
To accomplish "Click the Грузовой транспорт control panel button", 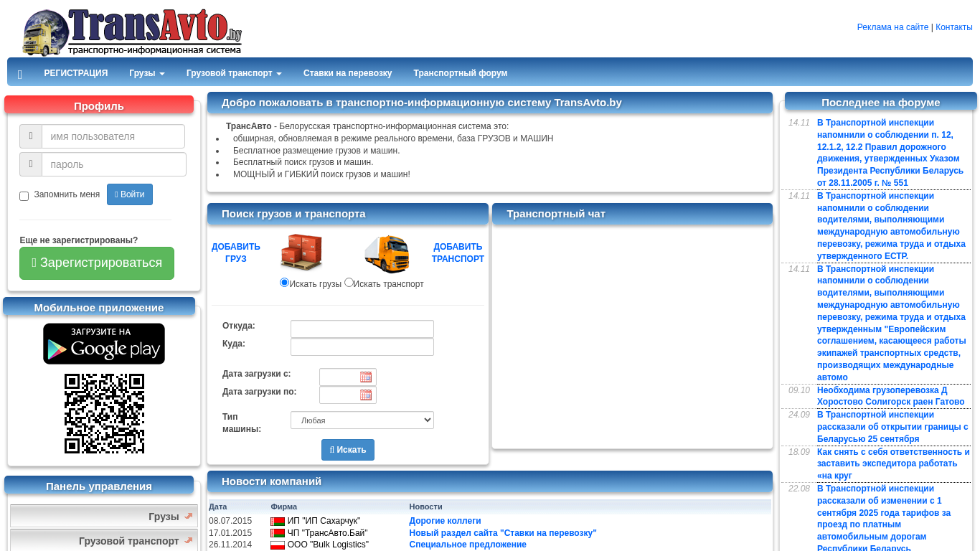I will pyautogui.click(x=104, y=540).
